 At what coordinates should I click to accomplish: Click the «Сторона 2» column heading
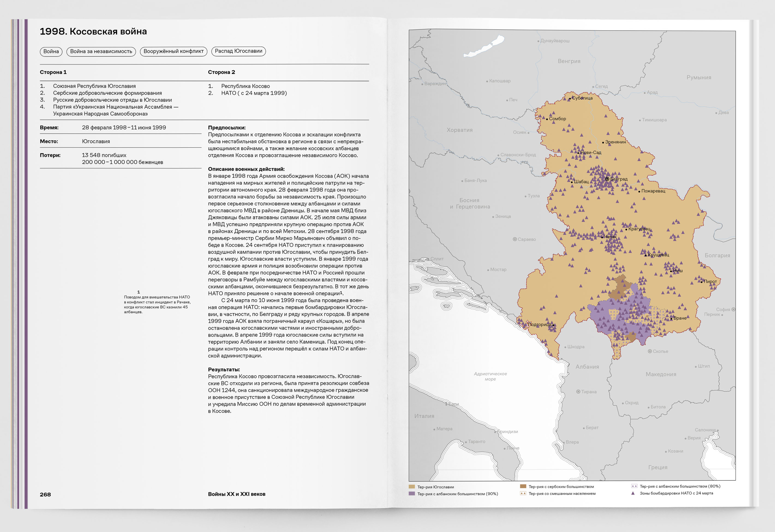222,72
